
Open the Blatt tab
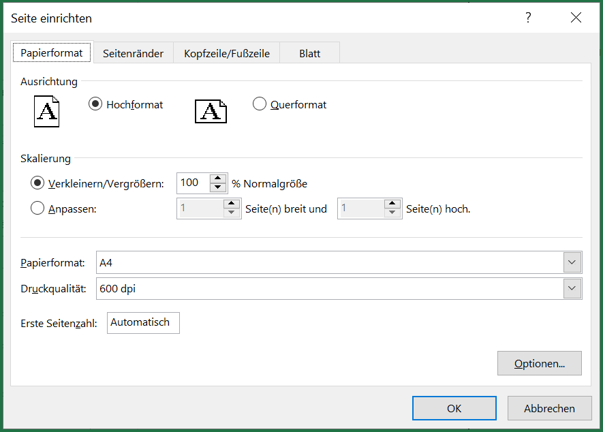(310, 54)
